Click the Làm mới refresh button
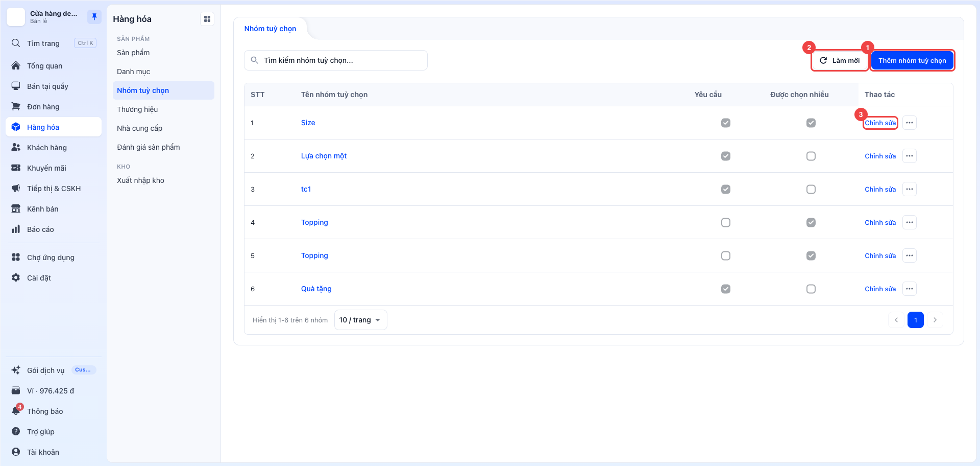This screenshot has width=980, height=466. pos(840,60)
